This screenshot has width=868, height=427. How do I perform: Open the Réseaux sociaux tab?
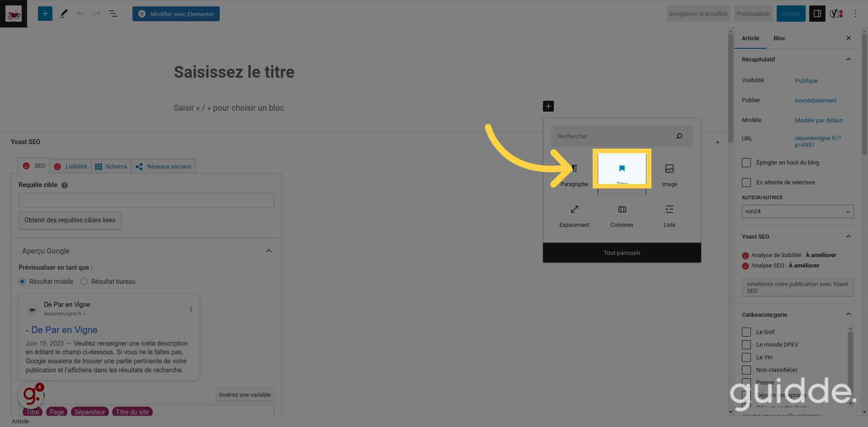[163, 166]
